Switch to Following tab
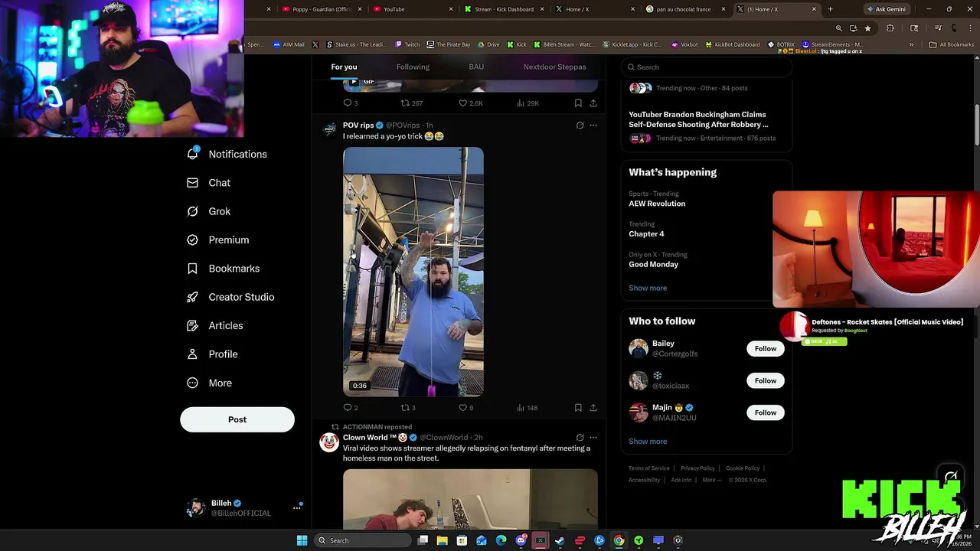This screenshot has width=980, height=551. (x=413, y=67)
